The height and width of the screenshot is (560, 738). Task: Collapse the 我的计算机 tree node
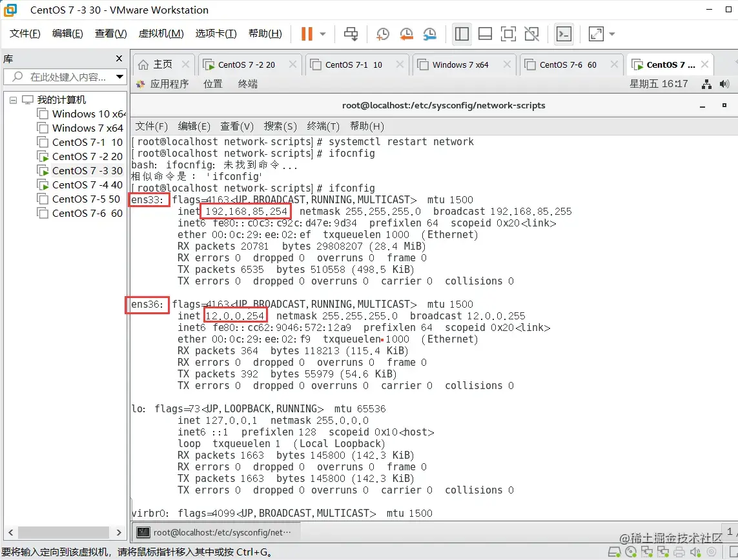13,100
